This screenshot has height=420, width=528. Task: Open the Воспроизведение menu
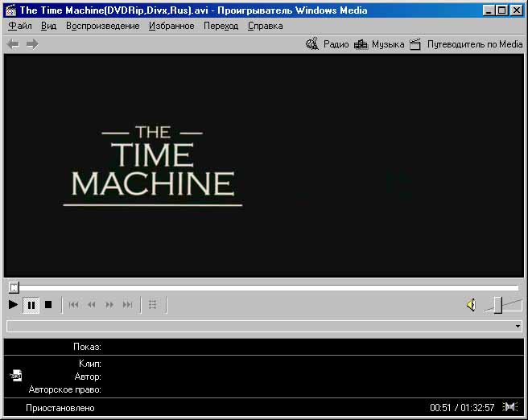[103, 26]
